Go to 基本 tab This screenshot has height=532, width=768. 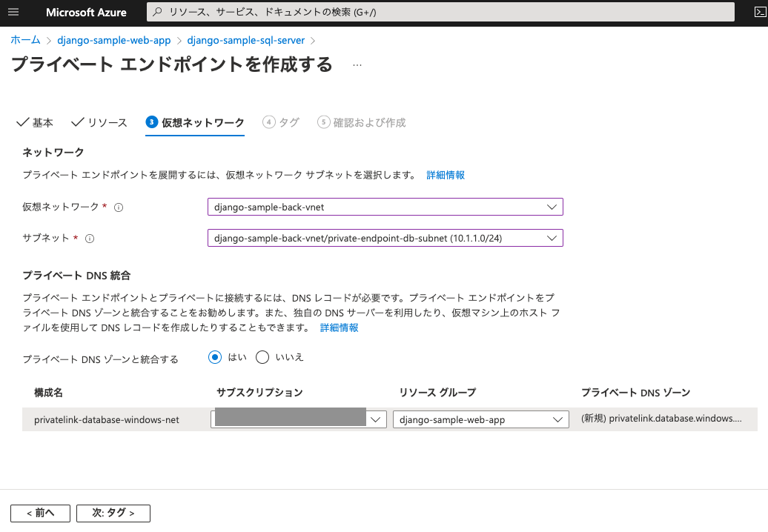click(x=35, y=122)
